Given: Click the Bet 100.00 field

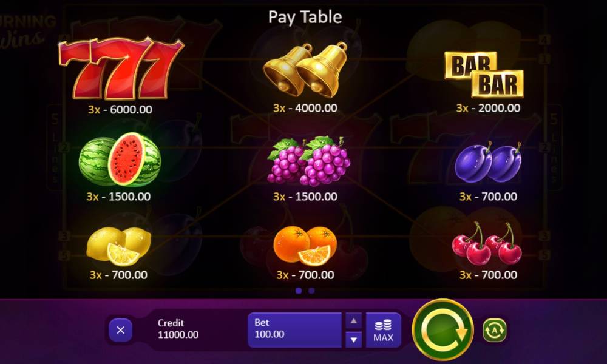Looking at the screenshot, I should [x=294, y=331].
